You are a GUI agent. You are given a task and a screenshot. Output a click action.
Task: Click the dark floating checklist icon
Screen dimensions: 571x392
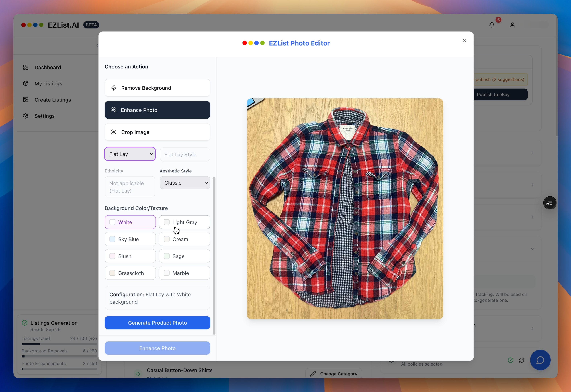550,203
